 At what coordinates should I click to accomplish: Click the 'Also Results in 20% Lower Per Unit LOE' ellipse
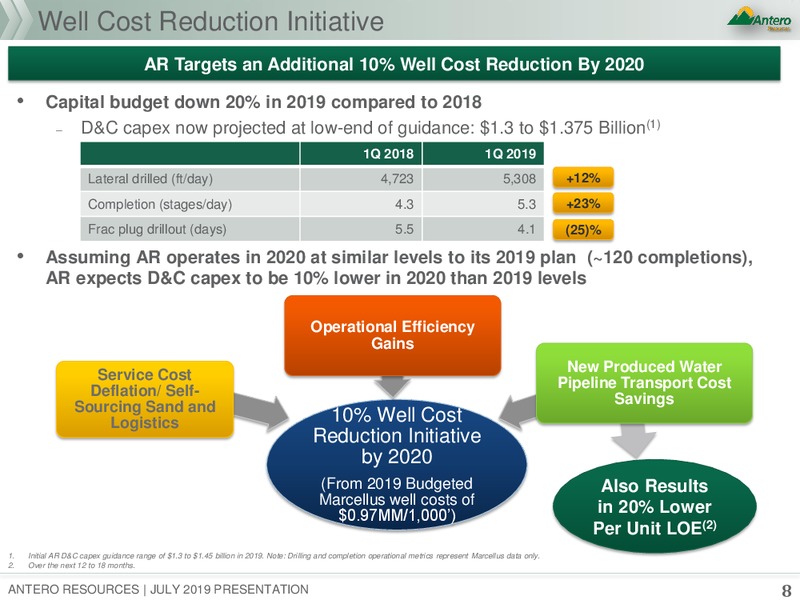(655, 507)
